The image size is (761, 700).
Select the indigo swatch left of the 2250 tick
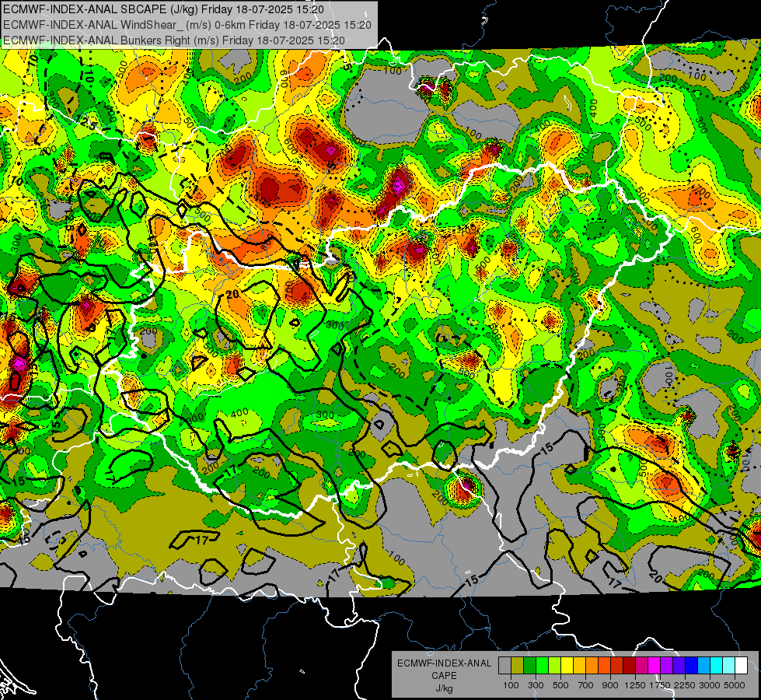point(679,665)
